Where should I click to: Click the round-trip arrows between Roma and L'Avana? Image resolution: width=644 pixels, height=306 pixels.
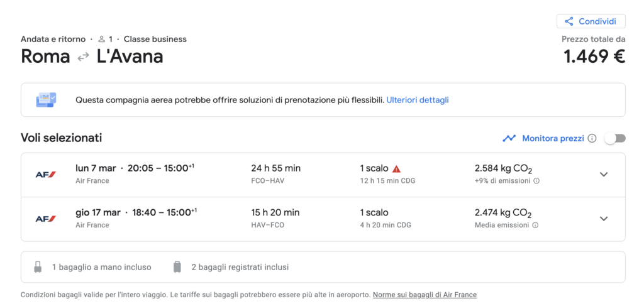(84, 57)
